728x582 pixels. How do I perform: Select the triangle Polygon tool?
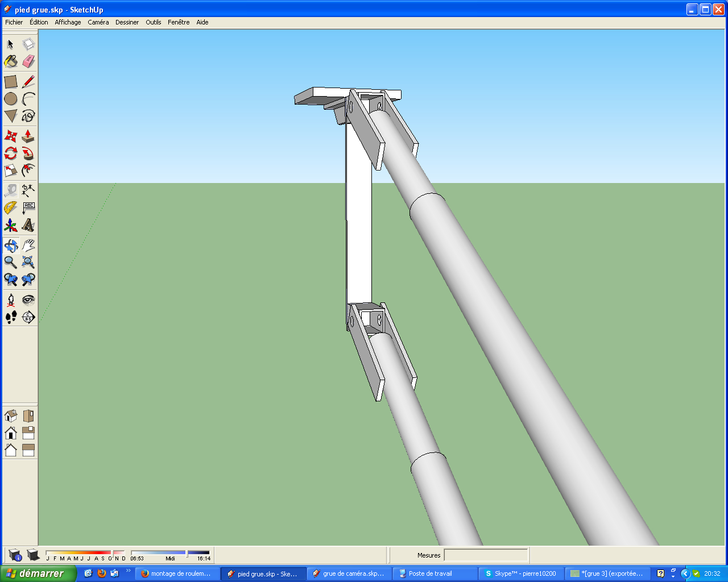point(11,116)
